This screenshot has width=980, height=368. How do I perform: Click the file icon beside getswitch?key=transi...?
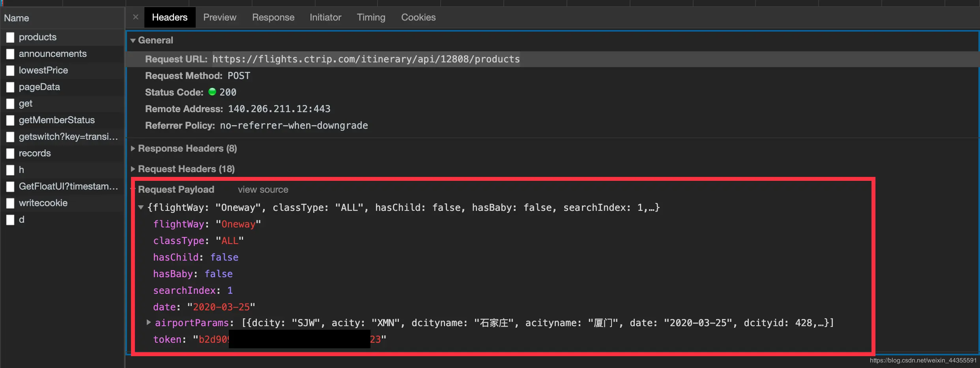click(x=10, y=137)
